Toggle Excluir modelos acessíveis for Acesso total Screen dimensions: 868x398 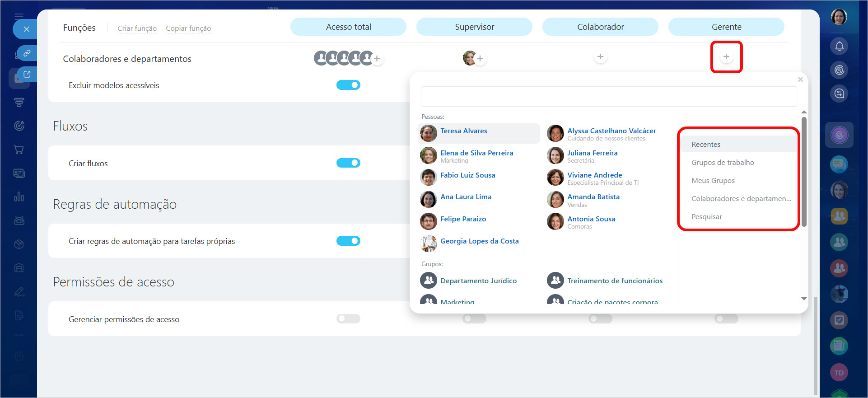coord(348,85)
